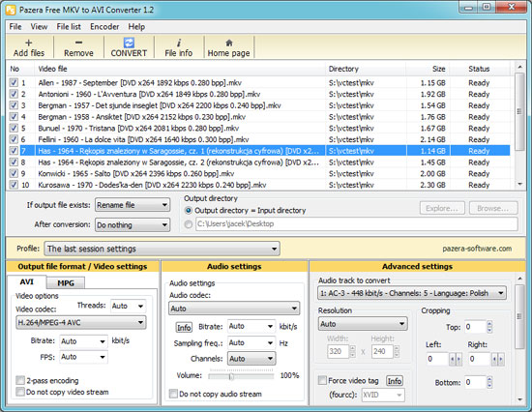Expand the Profile dropdown
This screenshot has width=532, height=412.
(162, 249)
